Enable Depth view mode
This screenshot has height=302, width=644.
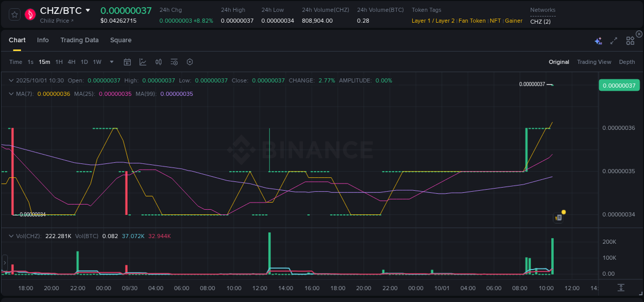click(627, 62)
